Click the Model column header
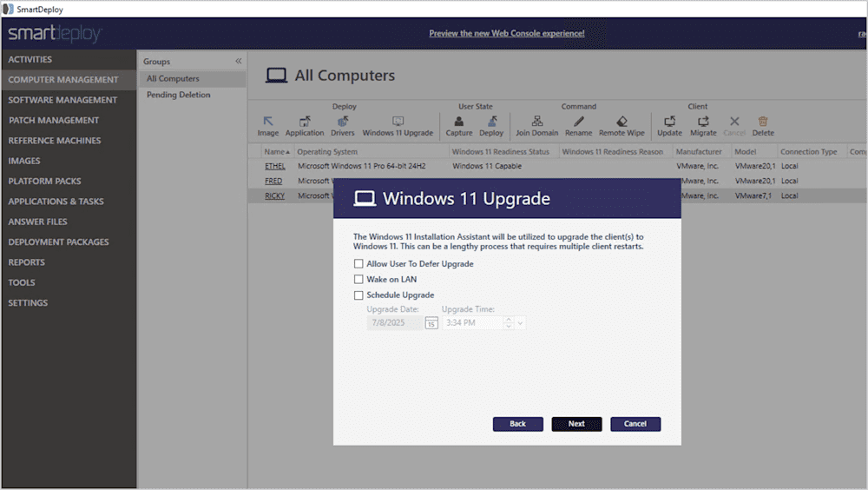868x490 pixels. pyautogui.click(x=754, y=151)
